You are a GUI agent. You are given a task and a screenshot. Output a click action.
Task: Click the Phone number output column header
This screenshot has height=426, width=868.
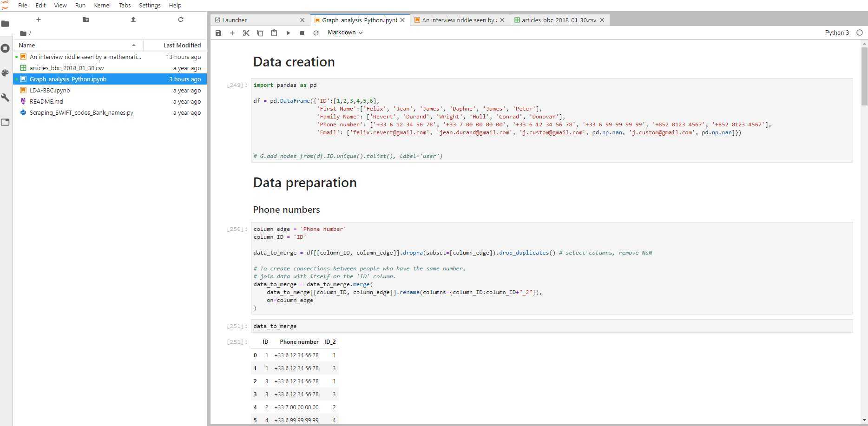click(299, 342)
